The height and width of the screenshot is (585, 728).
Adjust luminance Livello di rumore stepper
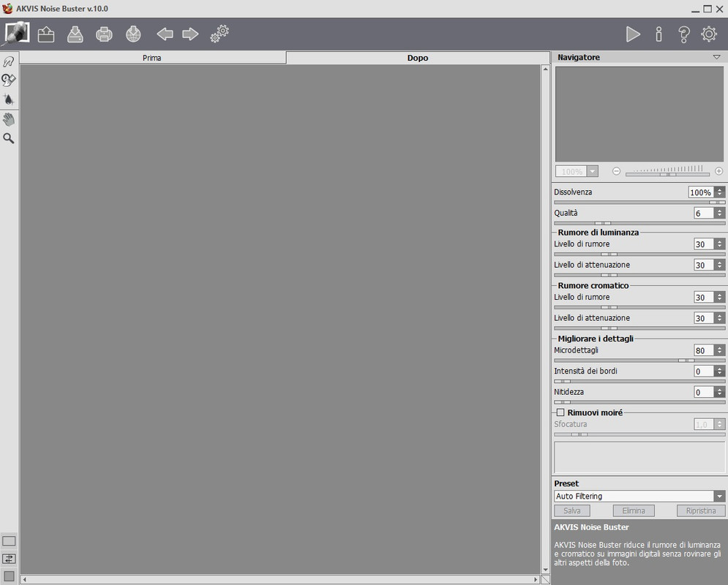[x=720, y=244]
